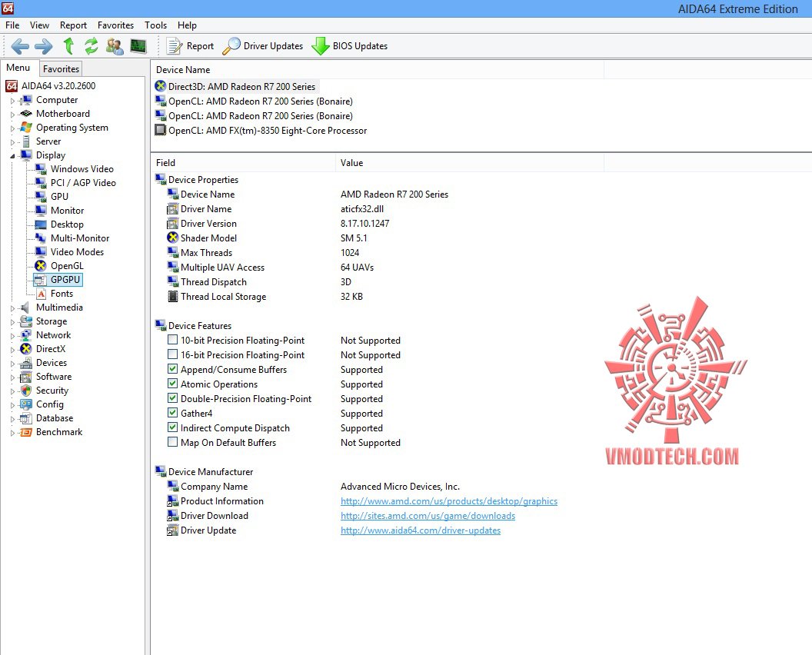Toggle Map On Default Buffers checkbox
The image size is (812, 655).
[x=172, y=442]
